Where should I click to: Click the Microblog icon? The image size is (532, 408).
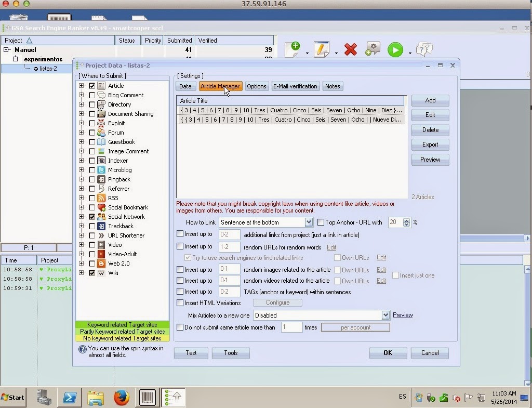(101, 170)
